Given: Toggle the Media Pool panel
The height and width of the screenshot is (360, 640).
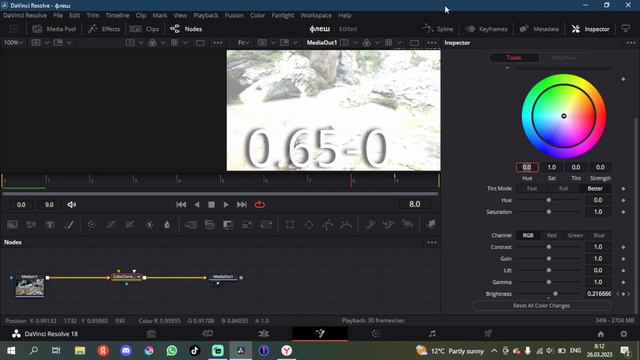Looking at the screenshot, I should (54, 29).
